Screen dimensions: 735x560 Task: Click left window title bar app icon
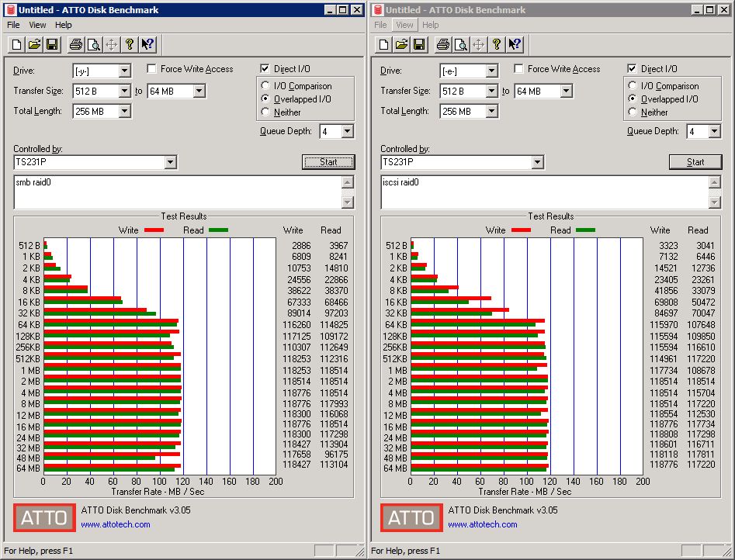[11, 10]
